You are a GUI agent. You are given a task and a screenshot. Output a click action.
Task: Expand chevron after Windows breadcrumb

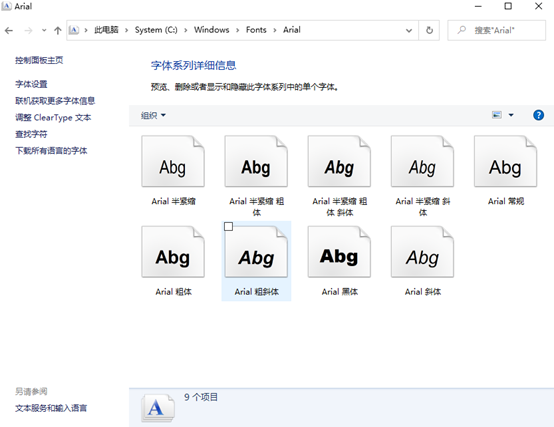pyautogui.click(x=237, y=30)
